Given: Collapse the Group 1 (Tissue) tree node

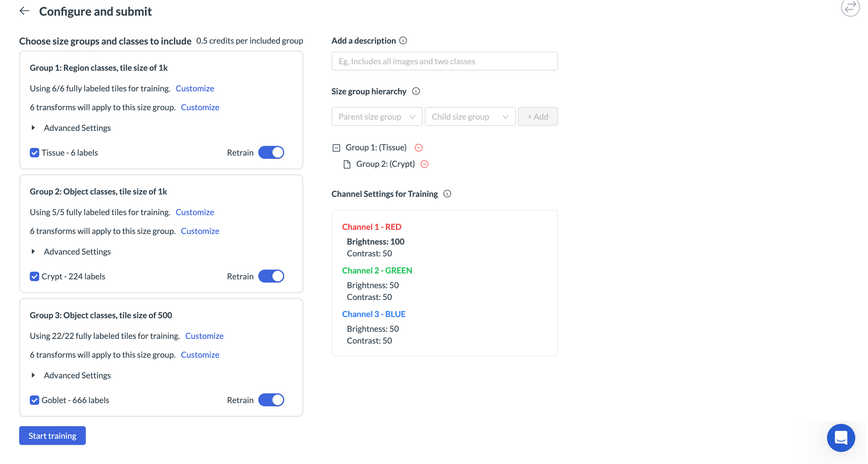Looking at the screenshot, I should tap(336, 148).
